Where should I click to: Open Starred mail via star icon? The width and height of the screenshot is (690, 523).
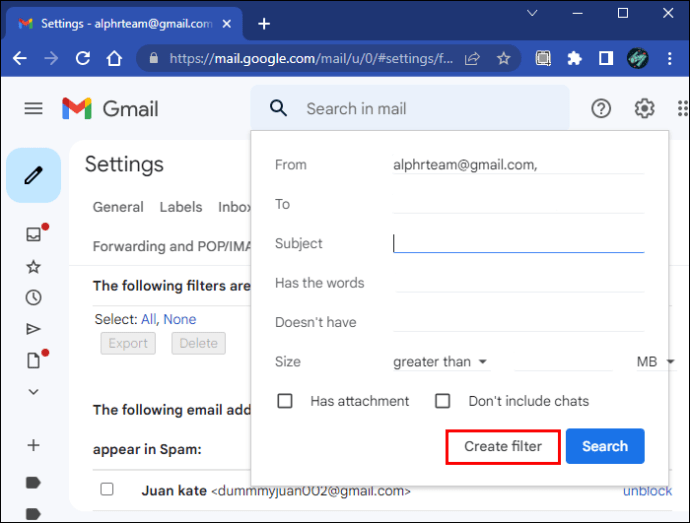tap(33, 267)
